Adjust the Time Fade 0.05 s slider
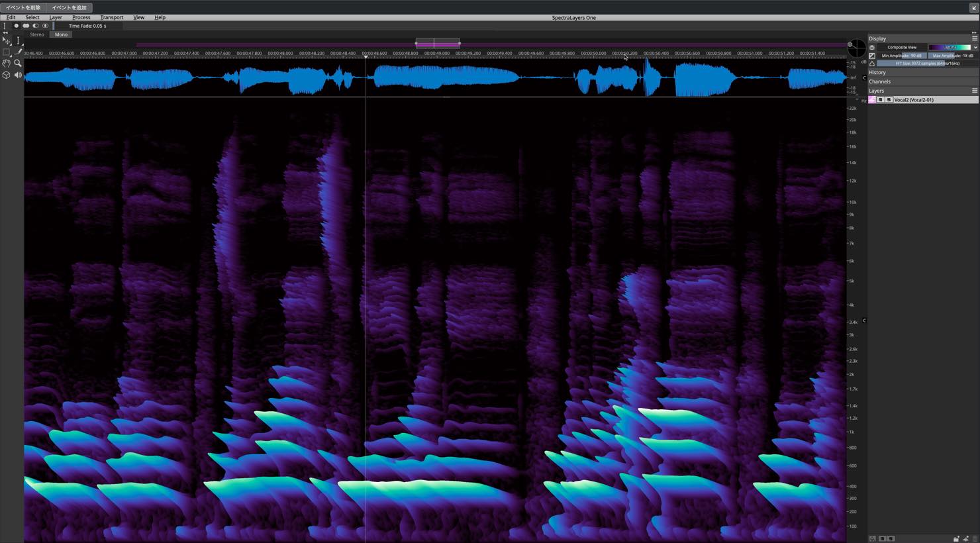Screen dimensions: 980x543 88,26
